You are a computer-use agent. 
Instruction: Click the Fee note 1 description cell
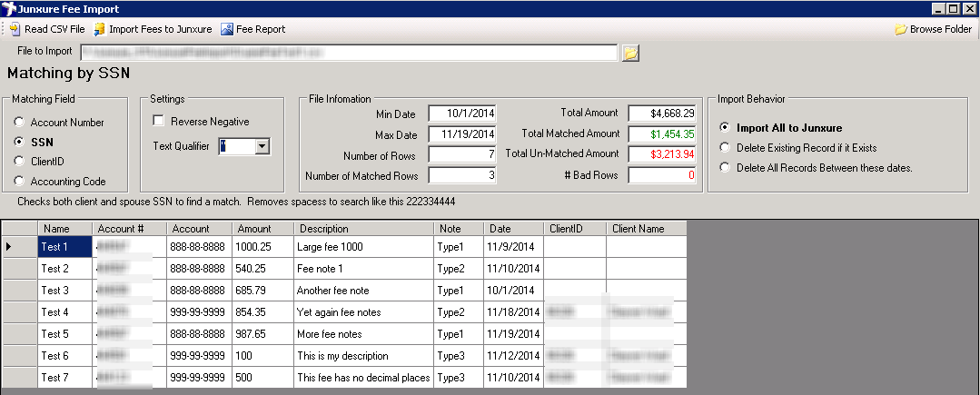click(363, 269)
